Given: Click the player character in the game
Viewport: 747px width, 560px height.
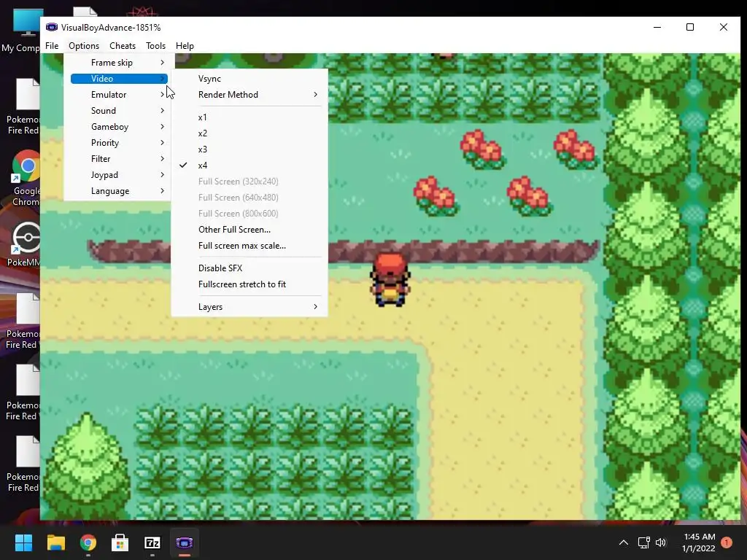Looking at the screenshot, I should pyautogui.click(x=390, y=279).
